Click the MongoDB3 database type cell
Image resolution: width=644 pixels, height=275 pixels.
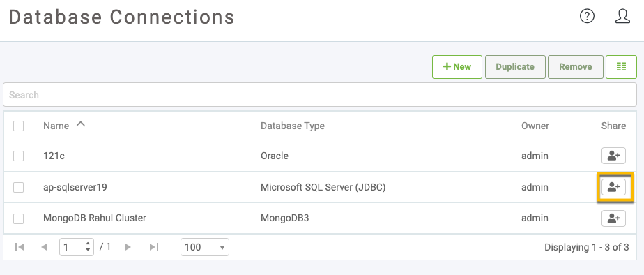tap(284, 218)
